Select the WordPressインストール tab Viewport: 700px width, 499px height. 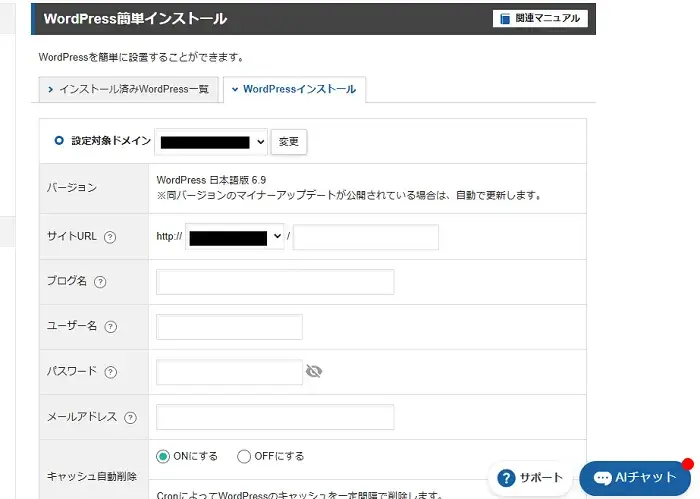[295, 89]
